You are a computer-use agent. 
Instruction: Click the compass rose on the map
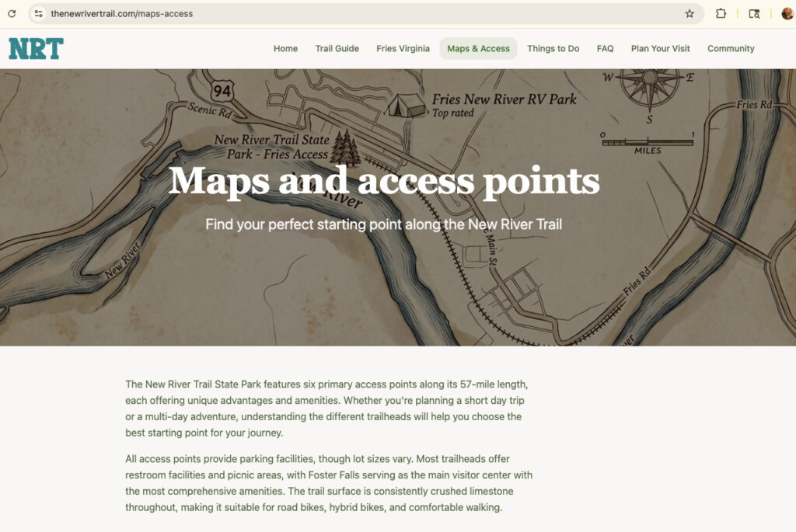pyautogui.click(x=648, y=85)
